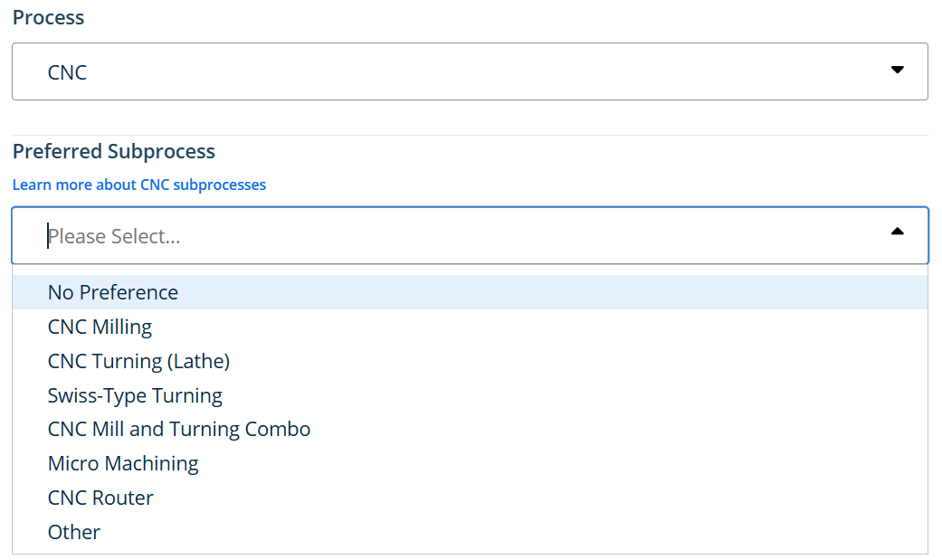942x560 pixels.
Task: Click the Process field label
Action: (48, 17)
